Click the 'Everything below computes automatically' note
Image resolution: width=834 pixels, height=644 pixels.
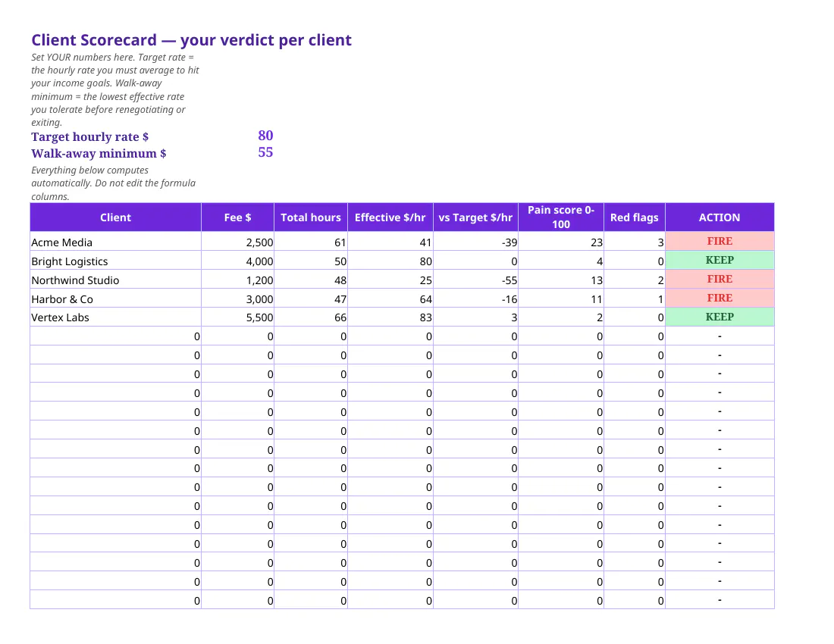pyautogui.click(x=114, y=183)
